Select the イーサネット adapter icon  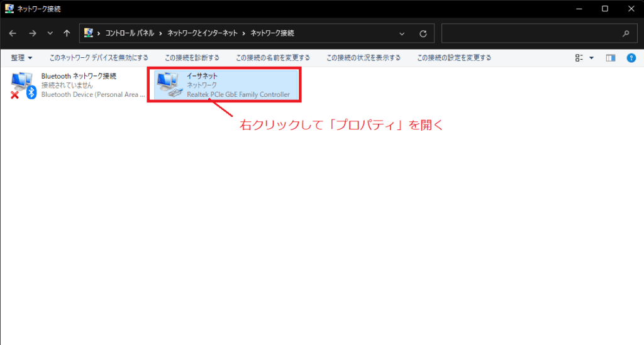click(x=169, y=85)
